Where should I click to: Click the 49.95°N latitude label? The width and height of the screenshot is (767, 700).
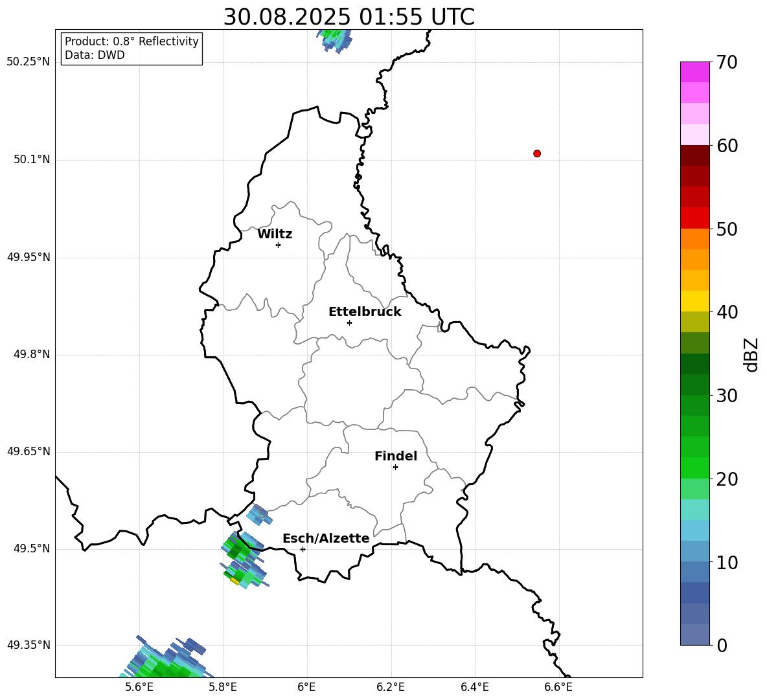pos(29,257)
